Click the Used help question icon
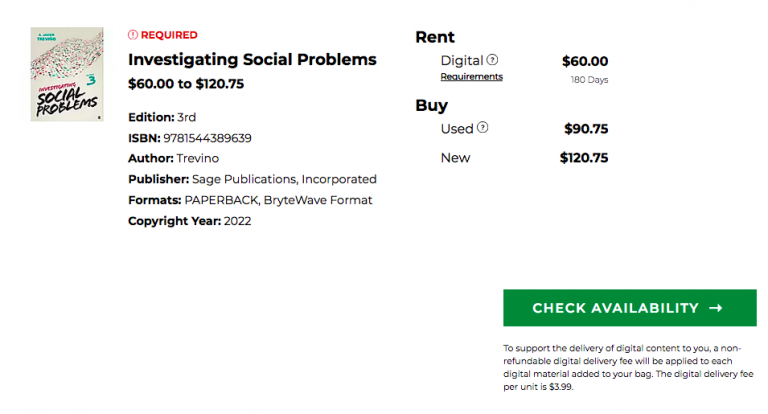 [482, 127]
